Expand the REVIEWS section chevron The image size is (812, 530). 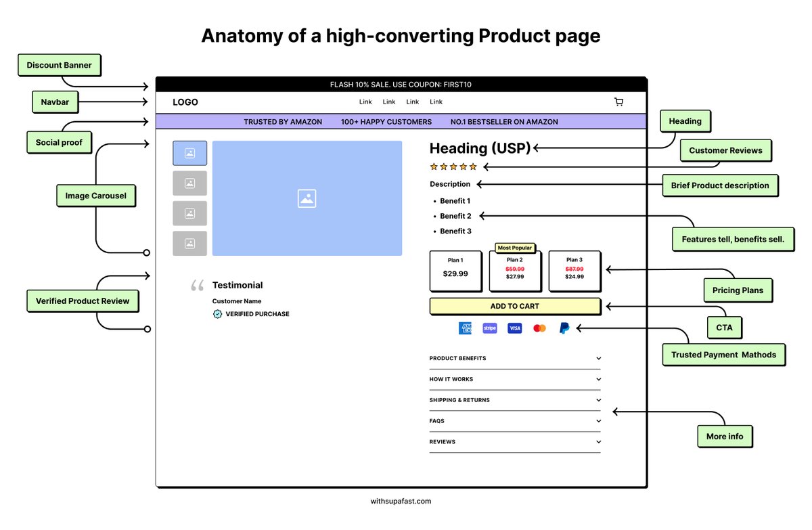599,442
